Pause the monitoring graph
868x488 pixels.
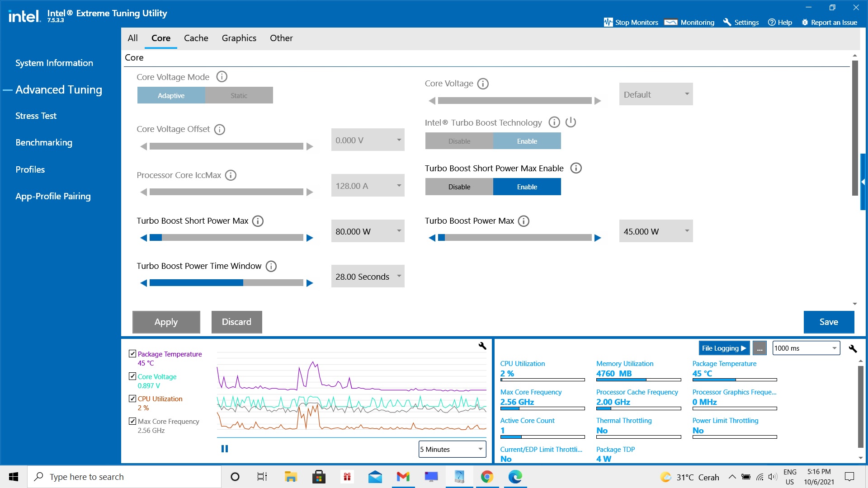(x=225, y=449)
